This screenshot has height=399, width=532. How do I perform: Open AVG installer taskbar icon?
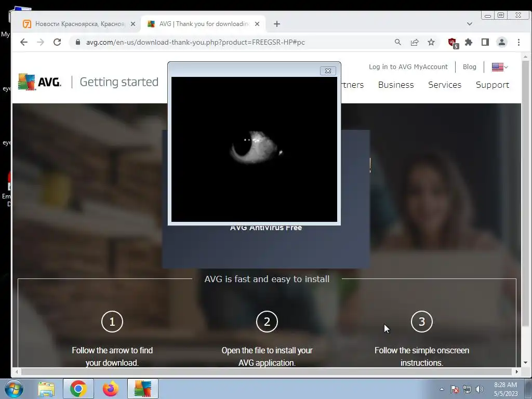pos(143,389)
